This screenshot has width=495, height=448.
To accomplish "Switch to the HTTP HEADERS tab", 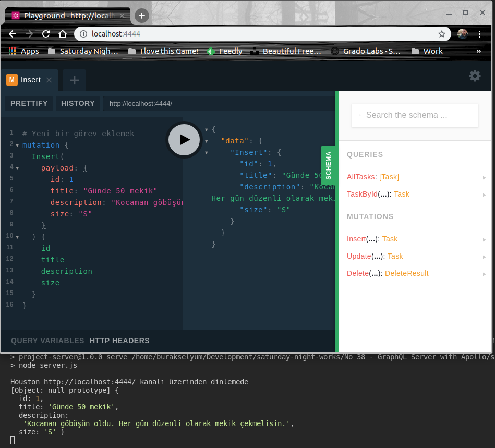I will tap(119, 341).
